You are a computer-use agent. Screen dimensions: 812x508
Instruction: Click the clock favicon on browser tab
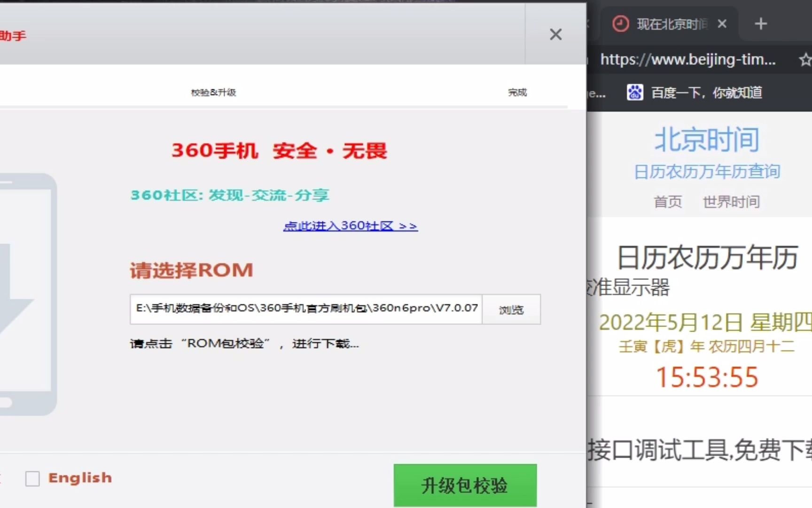[x=620, y=24]
